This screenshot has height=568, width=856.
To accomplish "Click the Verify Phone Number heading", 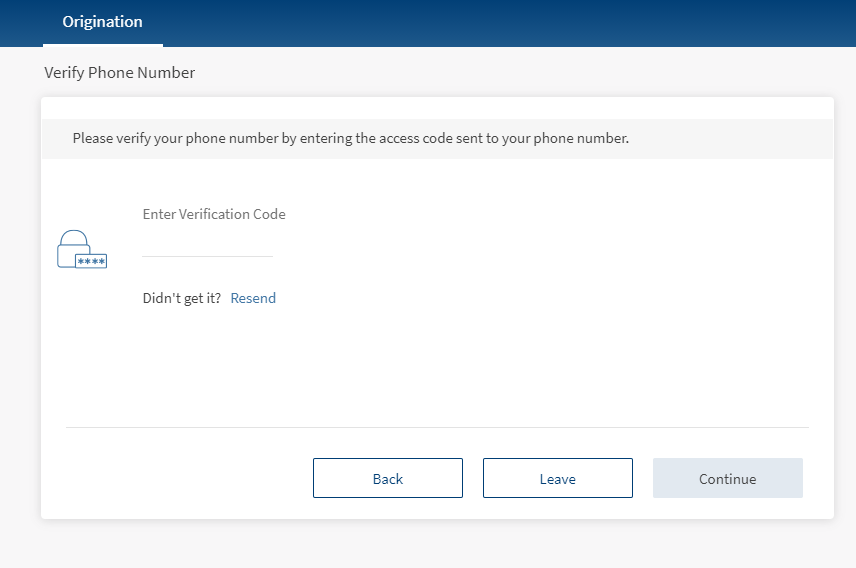I will coord(120,73).
